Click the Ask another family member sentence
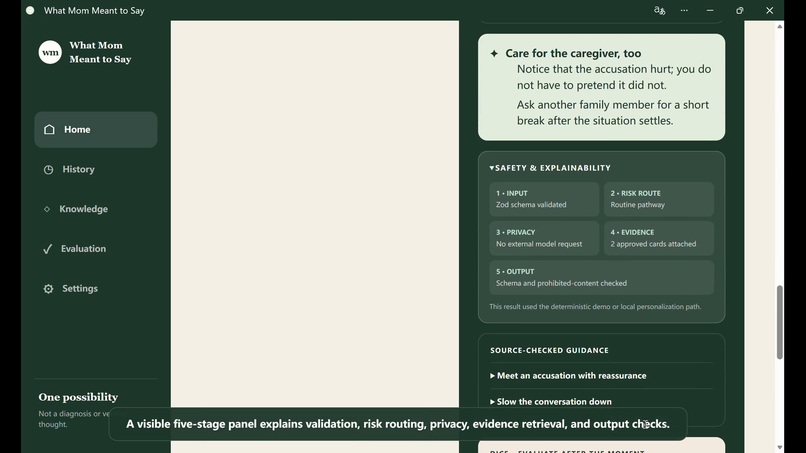Screen dimensions: 806x453 tap(613, 113)
